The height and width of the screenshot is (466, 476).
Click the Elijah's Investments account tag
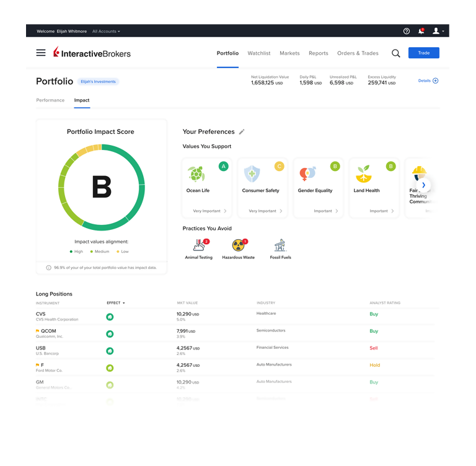click(99, 81)
